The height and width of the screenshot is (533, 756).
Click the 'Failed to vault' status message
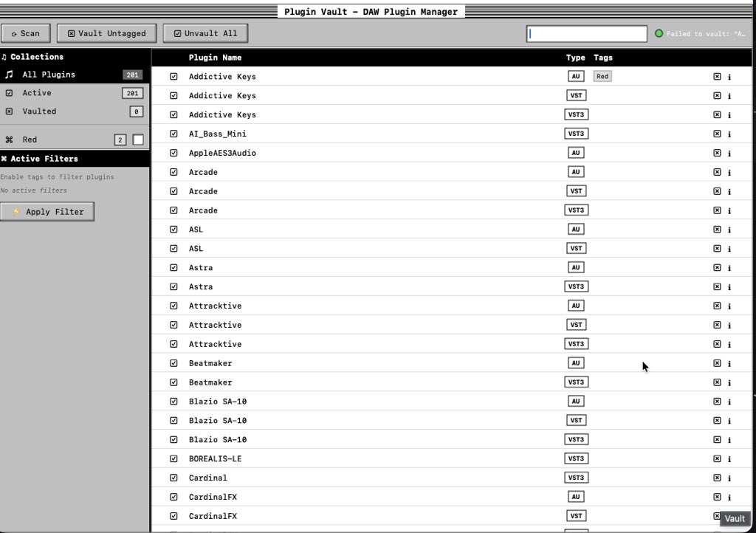point(706,34)
